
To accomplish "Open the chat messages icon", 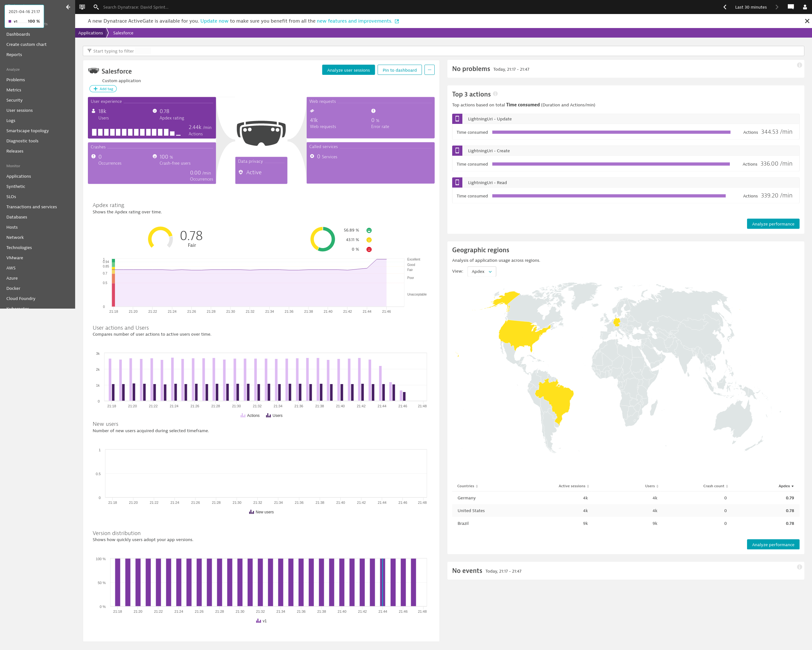I will pos(791,7).
